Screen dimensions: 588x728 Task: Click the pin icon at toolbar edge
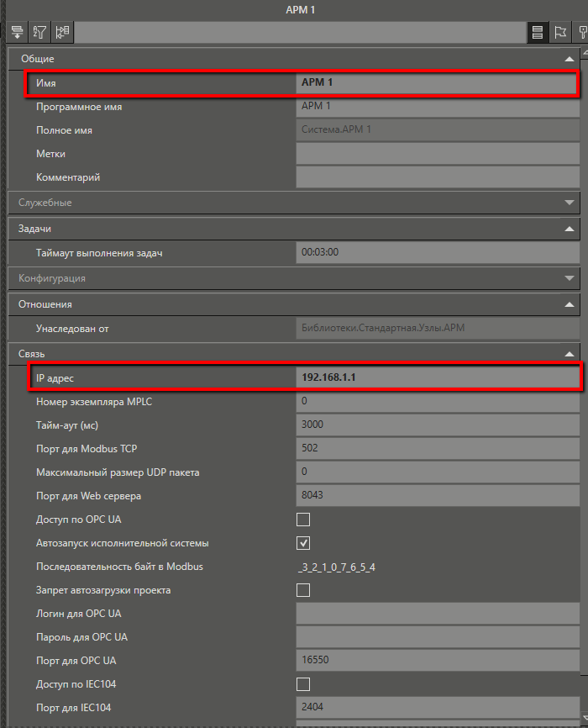tap(582, 33)
